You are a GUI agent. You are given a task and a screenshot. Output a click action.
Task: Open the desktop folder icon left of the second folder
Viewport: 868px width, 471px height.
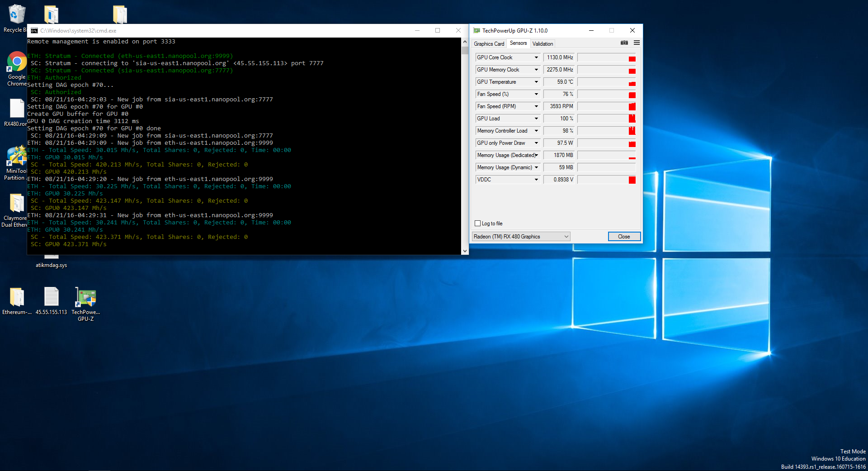click(x=51, y=14)
